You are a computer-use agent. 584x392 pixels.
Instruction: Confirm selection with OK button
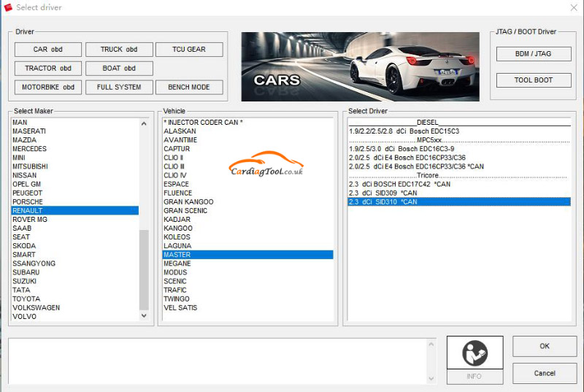tap(544, 346)
